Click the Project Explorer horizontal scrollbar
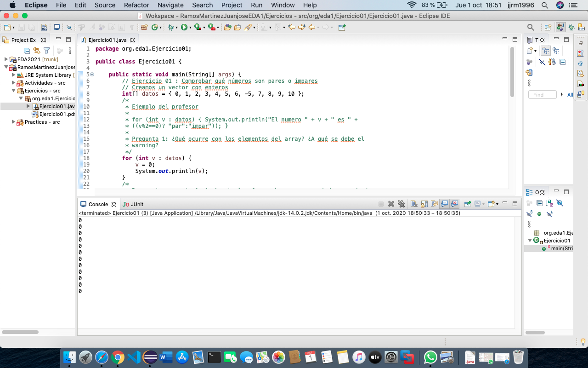This screenshot has width=588, height=368. 20,332
